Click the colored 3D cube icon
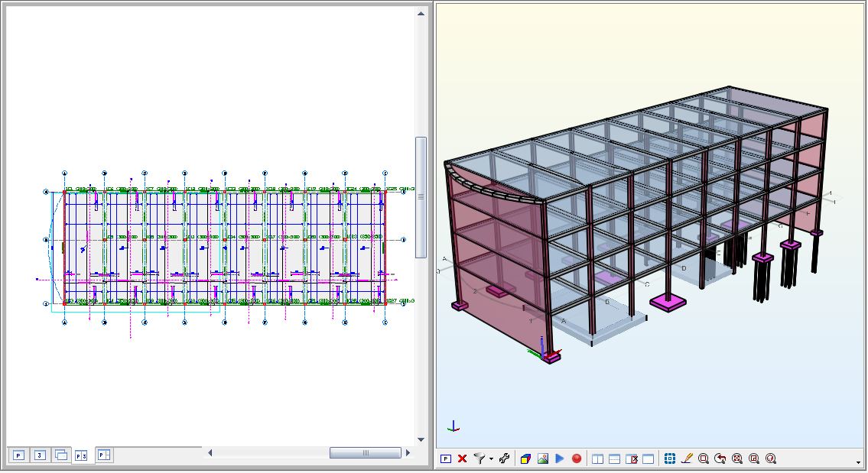 point(526,458)
